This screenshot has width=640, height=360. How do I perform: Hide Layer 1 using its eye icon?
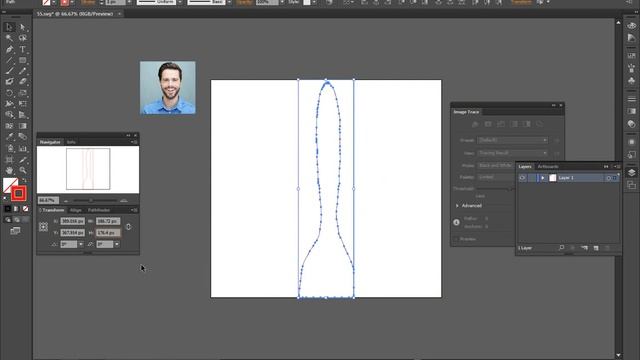[522, 178]
